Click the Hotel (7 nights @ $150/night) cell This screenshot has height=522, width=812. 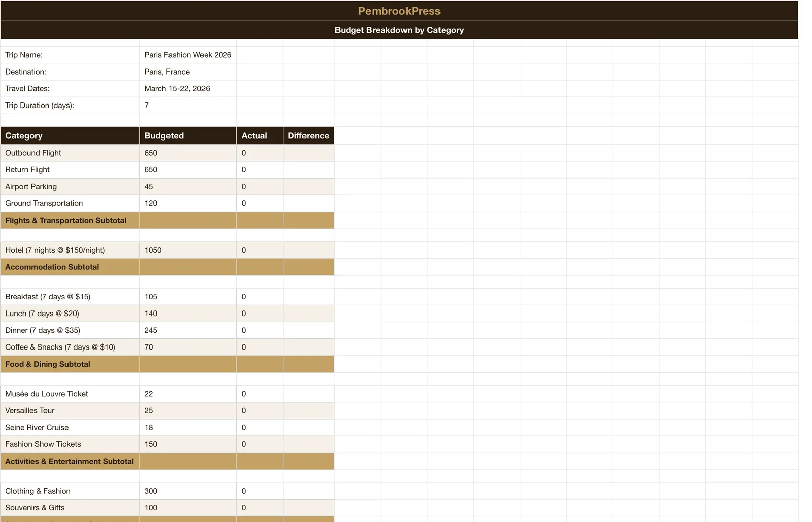tap(70, 250)
